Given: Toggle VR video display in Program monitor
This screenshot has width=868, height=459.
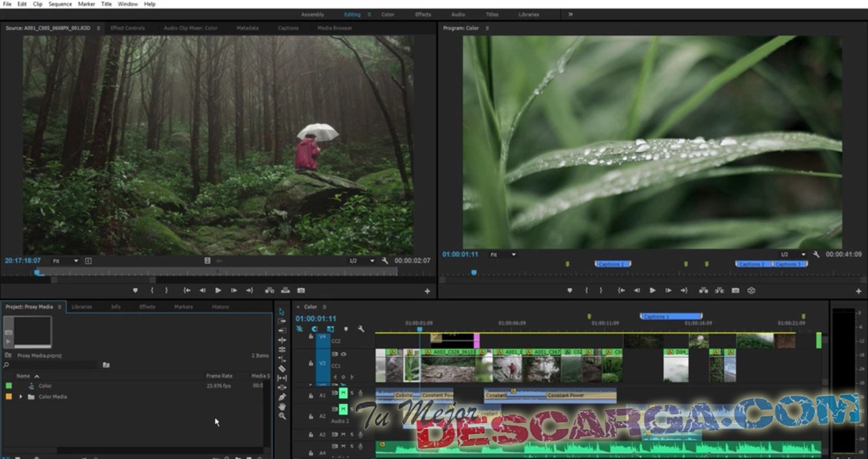Looking at the screenshot, I should tap(751, 290).
